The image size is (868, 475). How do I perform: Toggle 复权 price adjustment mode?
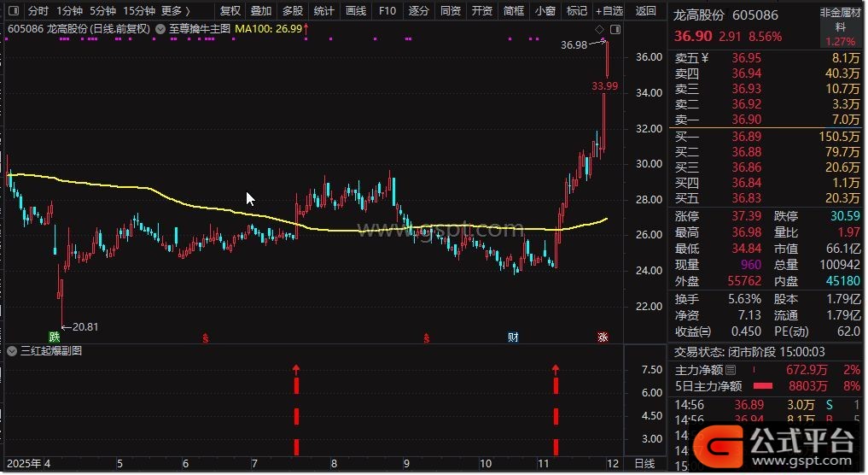click(230, 11)
